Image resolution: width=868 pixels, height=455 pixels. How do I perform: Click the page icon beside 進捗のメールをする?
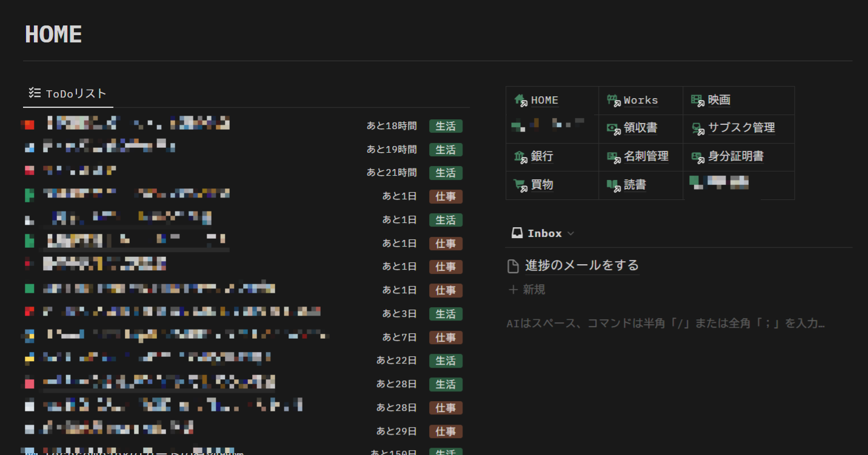[513, 266]
